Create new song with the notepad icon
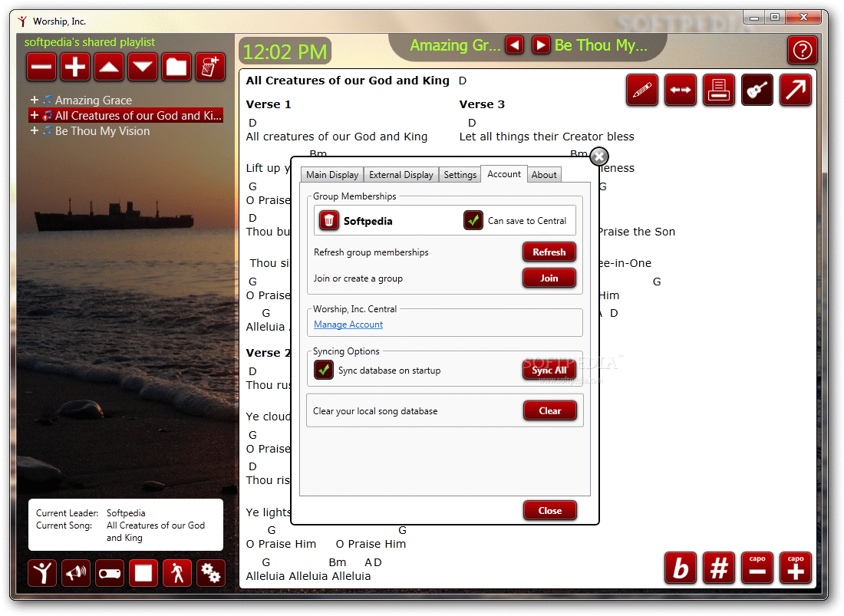Viewport: 844px width, 616px height. pos(210,68)
